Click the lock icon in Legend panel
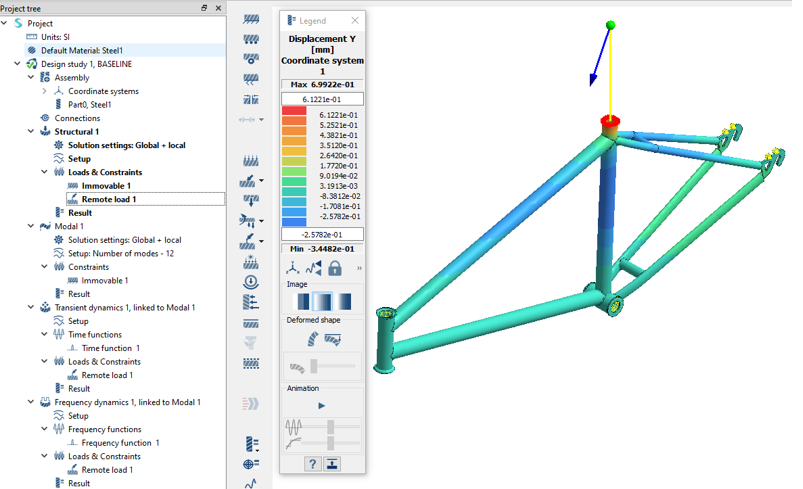The image size is (803, 489). coord(335,268)
